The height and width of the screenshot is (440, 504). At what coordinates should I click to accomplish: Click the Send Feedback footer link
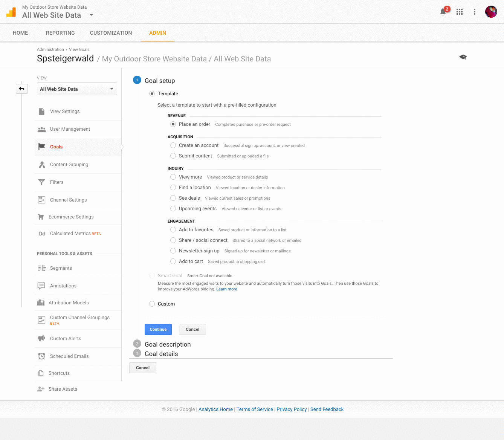point(327,409)
